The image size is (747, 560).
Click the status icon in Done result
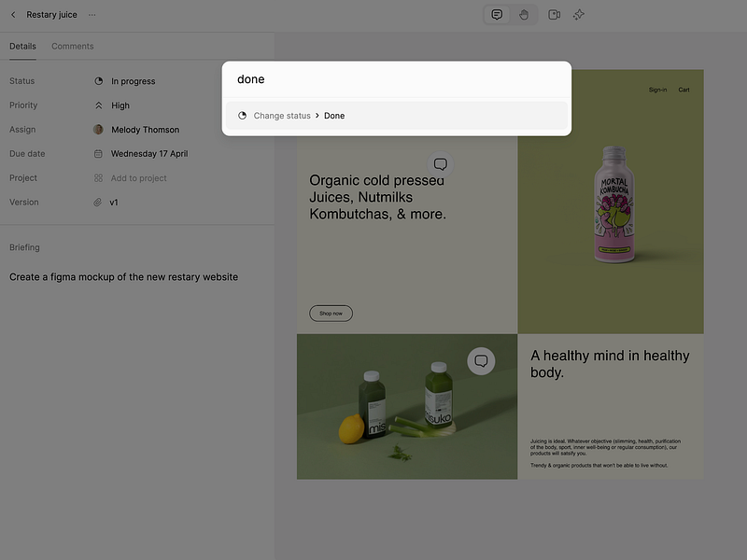(x=243, y=116)
